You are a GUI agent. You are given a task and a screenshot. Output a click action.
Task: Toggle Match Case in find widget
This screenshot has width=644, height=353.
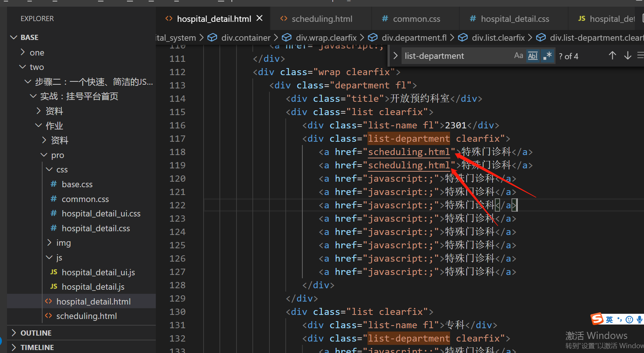coord(519,56)
